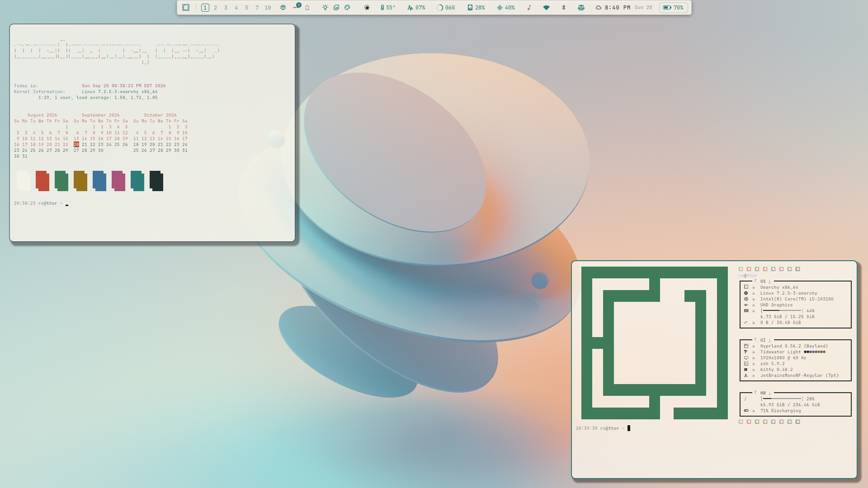Click the dark color block in left terminal
Screen dimensions: 868x488
(156, 181)
